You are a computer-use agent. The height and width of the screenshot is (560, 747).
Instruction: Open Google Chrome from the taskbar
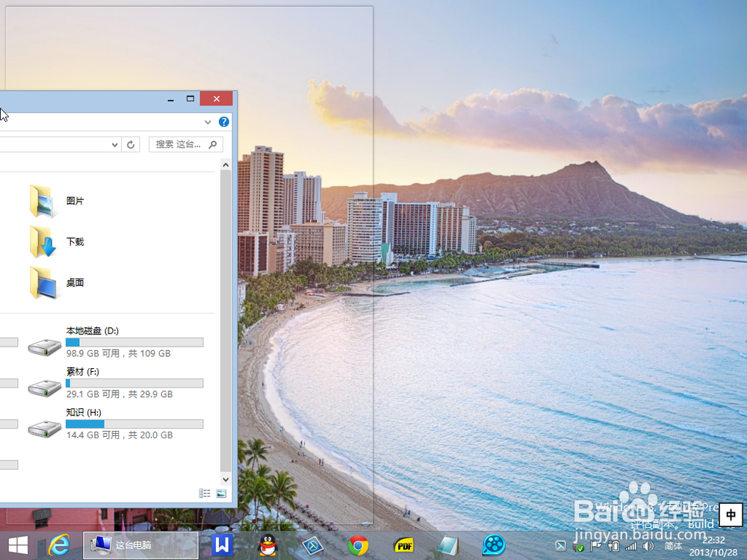(x=358, y=545)
